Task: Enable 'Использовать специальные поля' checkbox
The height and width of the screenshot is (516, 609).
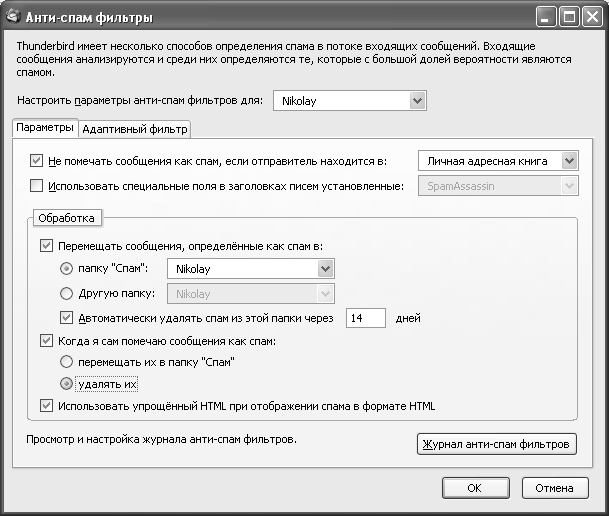Action: 38,185
